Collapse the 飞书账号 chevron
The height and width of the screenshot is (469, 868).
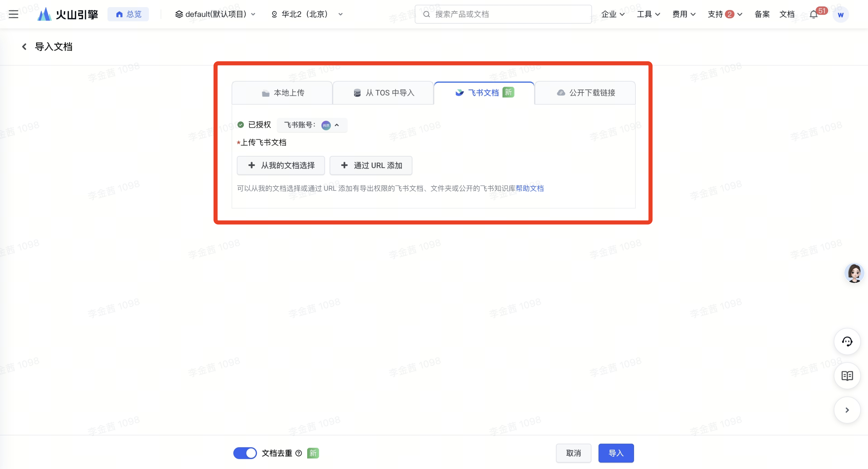[337, 125]
